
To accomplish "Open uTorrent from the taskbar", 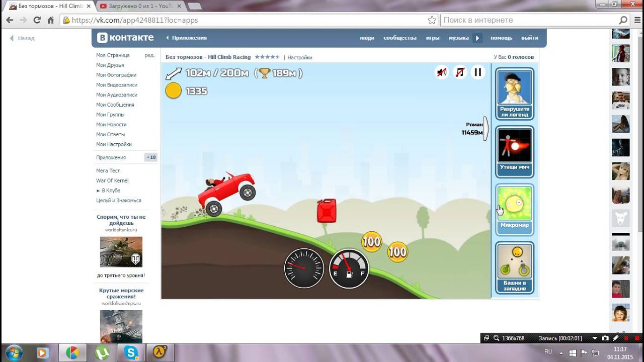I will coord(102,353).
